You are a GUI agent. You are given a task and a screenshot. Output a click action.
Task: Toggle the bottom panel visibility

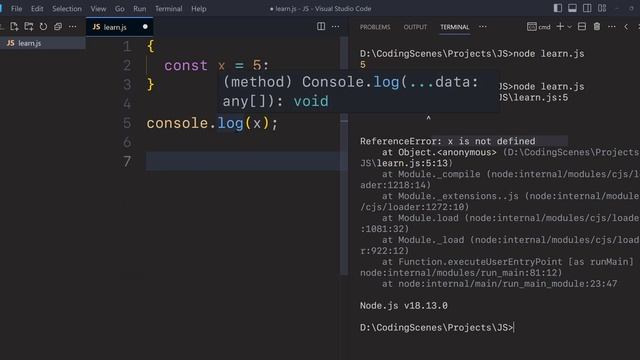(572, 8)
